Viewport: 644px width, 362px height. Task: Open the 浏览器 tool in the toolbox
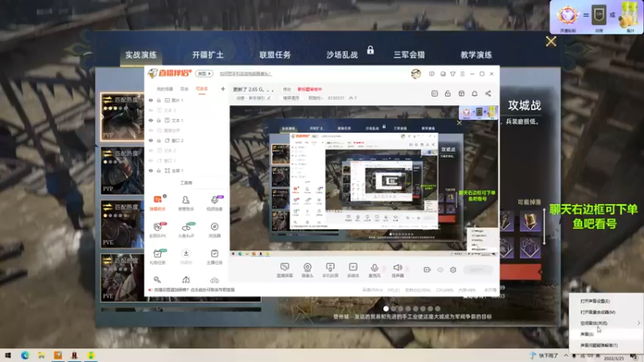[x=214, y=230]
